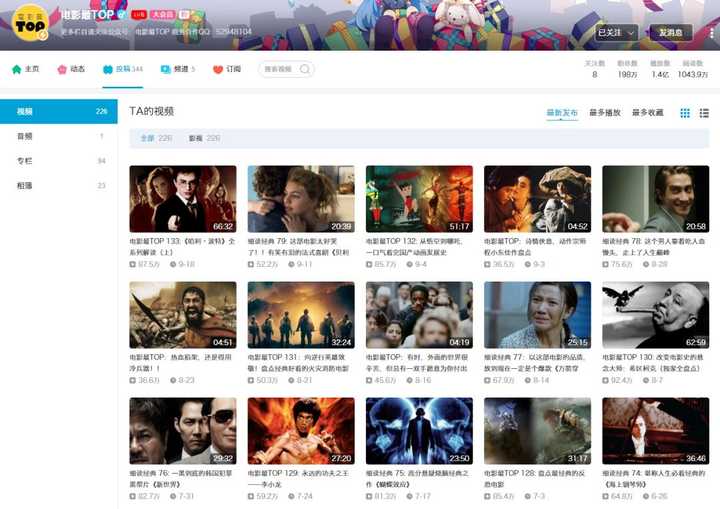
Task: Open the 订阅 heart icon tab
Action: [218, 69]
